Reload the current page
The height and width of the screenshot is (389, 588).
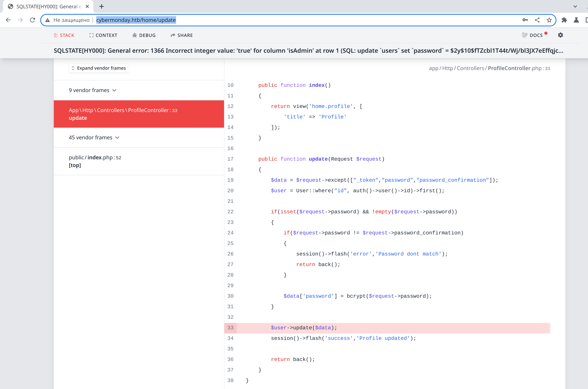(x=32, y=20)
